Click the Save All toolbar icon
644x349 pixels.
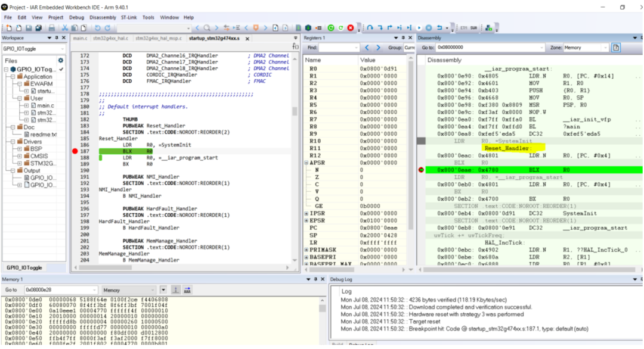tap(39, 28)
